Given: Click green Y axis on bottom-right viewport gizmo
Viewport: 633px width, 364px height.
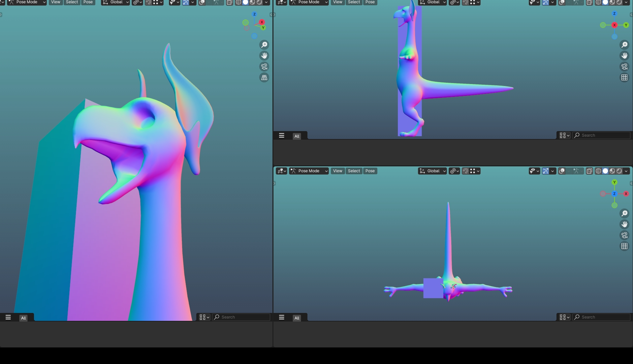Looking at the screenshot, I should pyautogui.click(x=614, y=182).
